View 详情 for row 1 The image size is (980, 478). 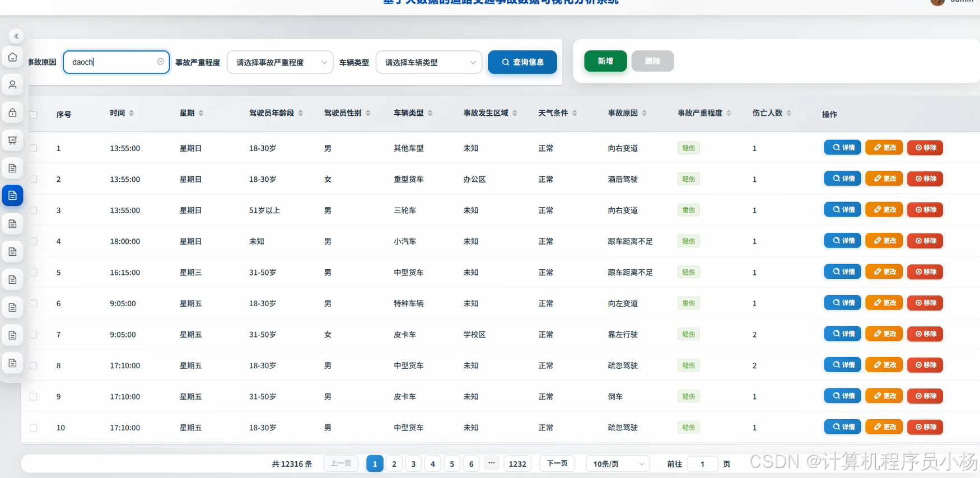(842, 147)
